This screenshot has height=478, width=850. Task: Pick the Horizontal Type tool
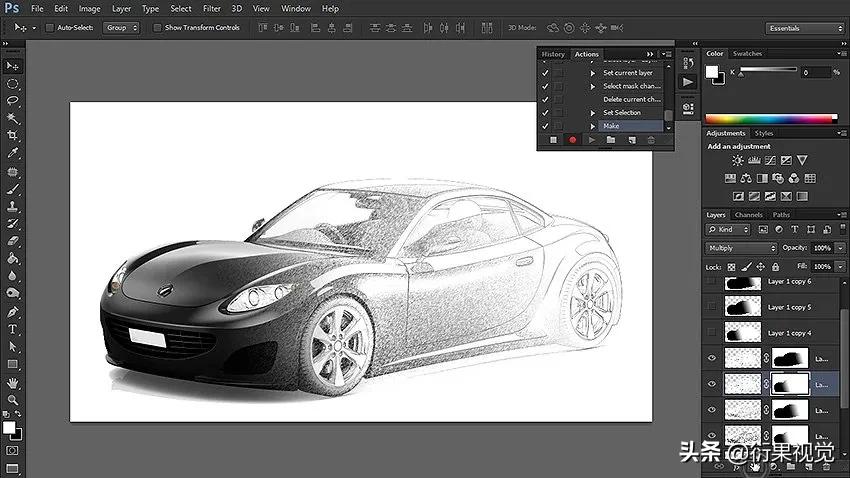(x=13, y=329)
